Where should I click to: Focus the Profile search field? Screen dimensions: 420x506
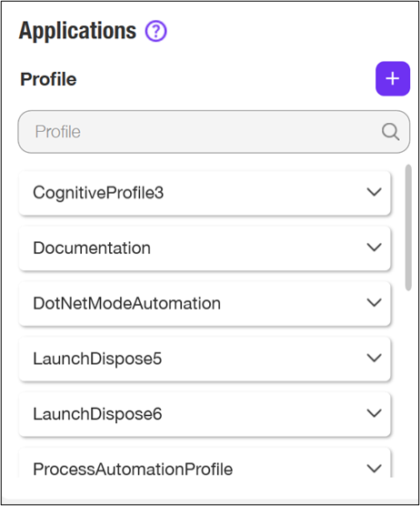click(x=214, y=132)
